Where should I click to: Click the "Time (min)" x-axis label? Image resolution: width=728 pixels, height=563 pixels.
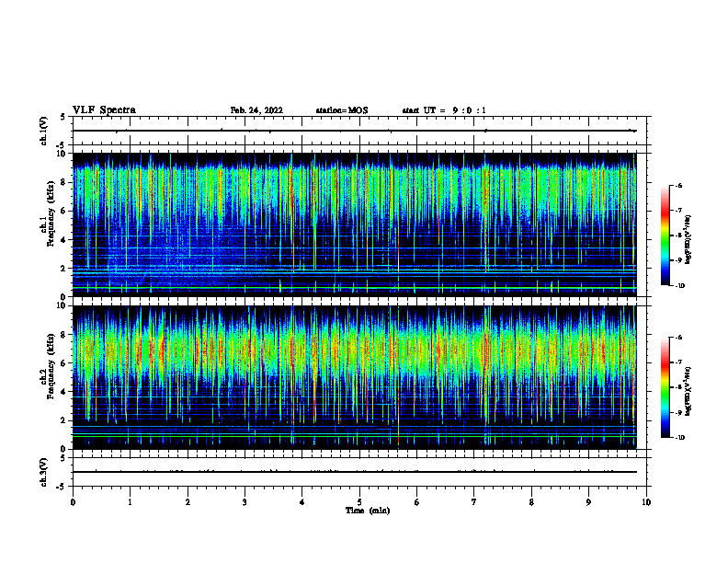368,511
